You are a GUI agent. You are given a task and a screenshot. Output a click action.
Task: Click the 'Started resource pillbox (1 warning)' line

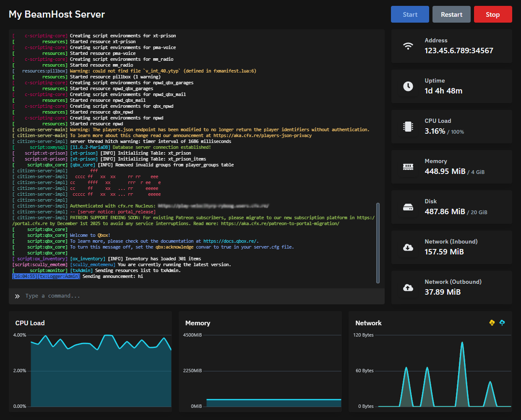click(115, 77)
